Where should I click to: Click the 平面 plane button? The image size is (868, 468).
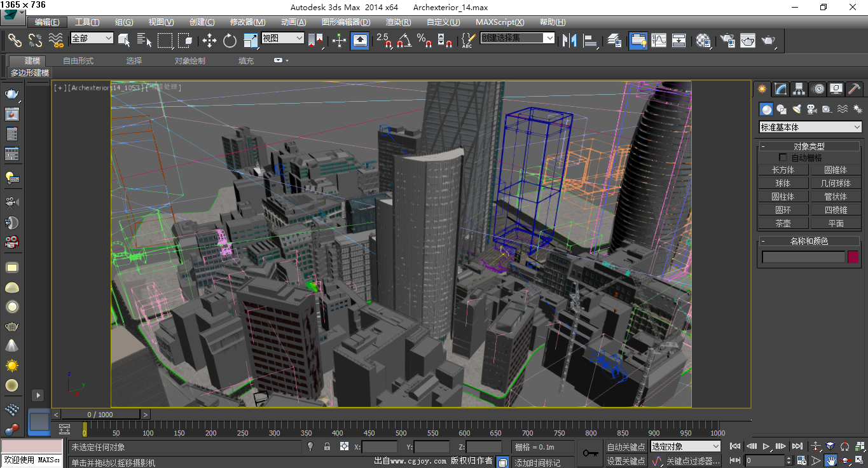click(836, 223)
